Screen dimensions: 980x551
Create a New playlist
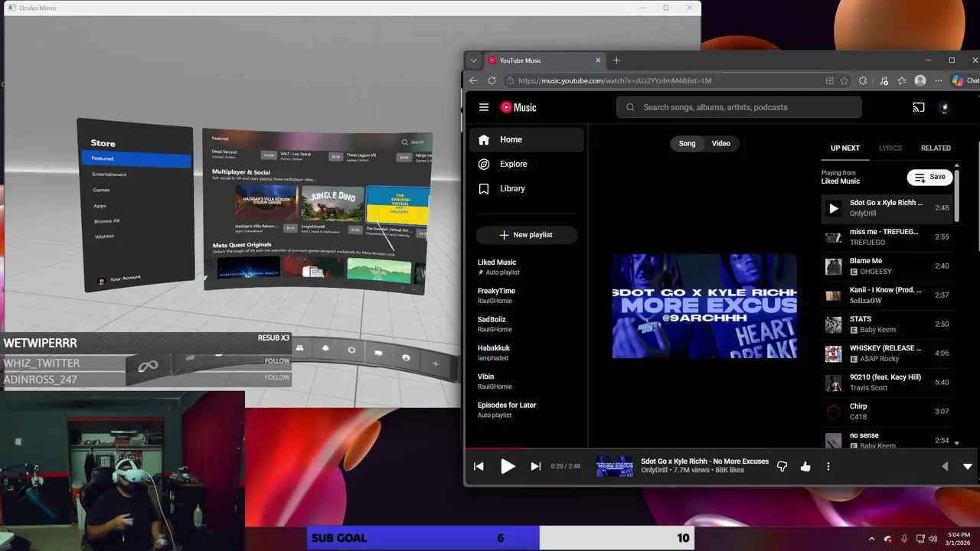coord(527,235)
